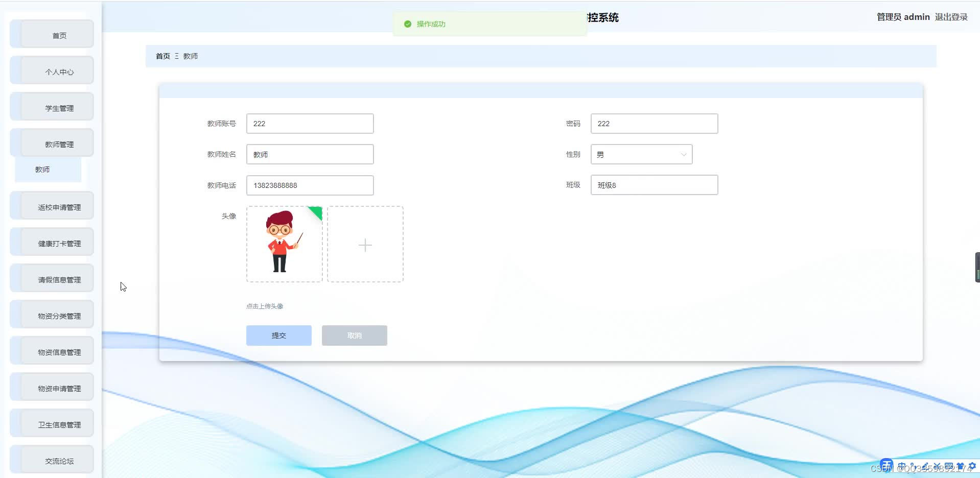Click the 提交 button
The height and width of the screenshot is (478, 980).
(279, 336)
